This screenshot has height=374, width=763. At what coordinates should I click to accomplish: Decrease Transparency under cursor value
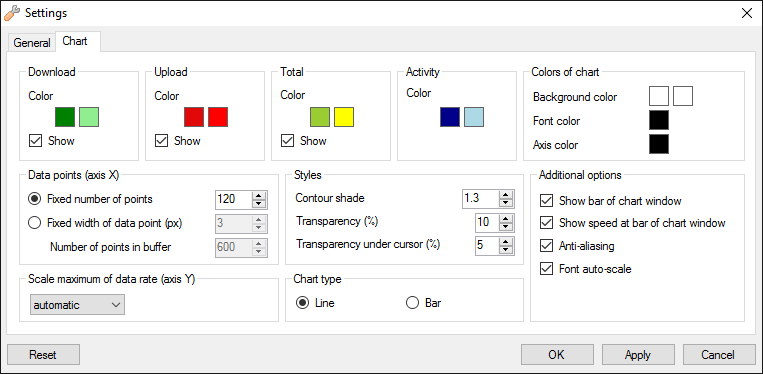click(506, 249)
